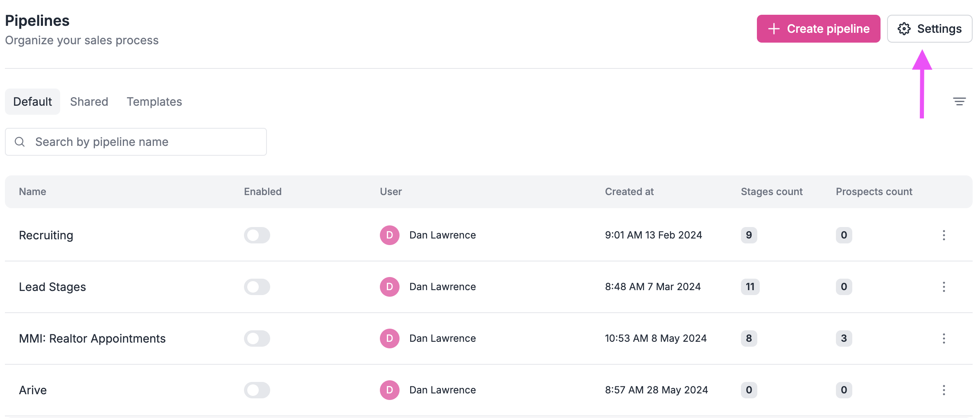Turn on the Arive pipeline toggle

click(x=257, y=390)
